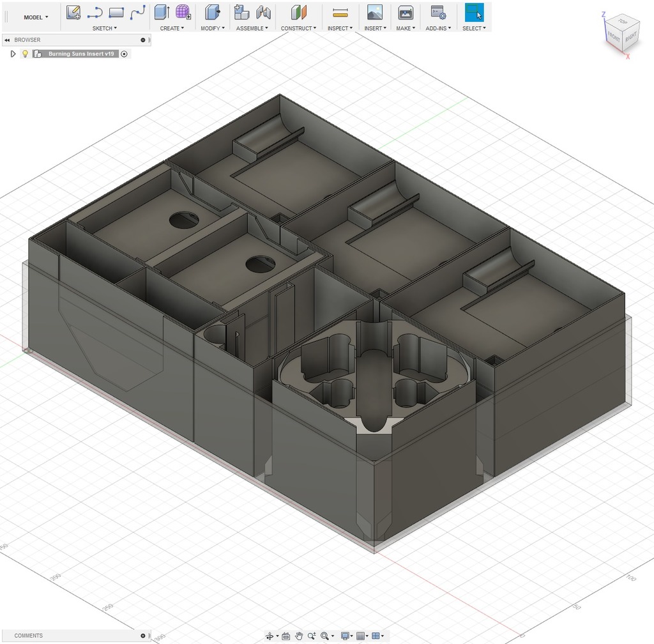Open the zoom options dropdown arrow

pos(332,636)
